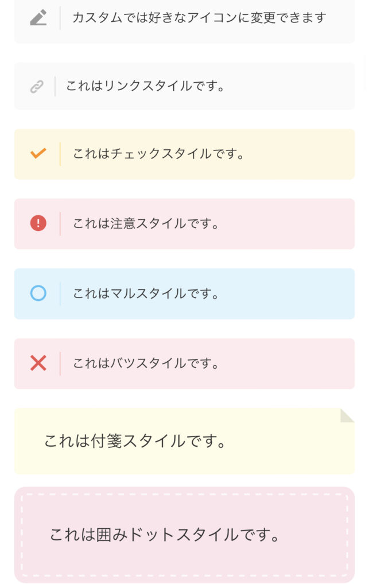
Task: Click the gray chain link icon
Action: [x=37, y=87]
